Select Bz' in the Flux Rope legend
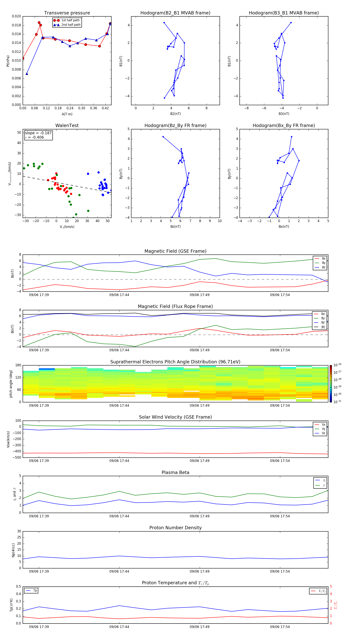 (x=320, y=323)
